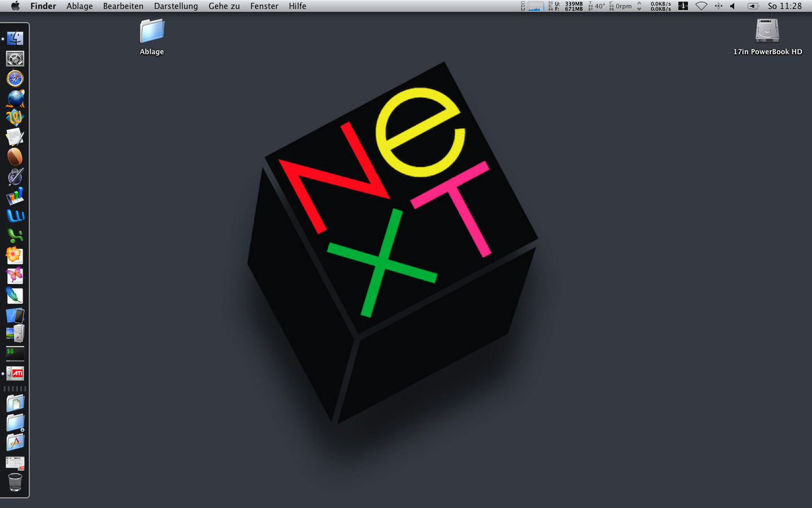Open the volume speaker menu
The image size is (812, 508).
(x=732, y=6)
